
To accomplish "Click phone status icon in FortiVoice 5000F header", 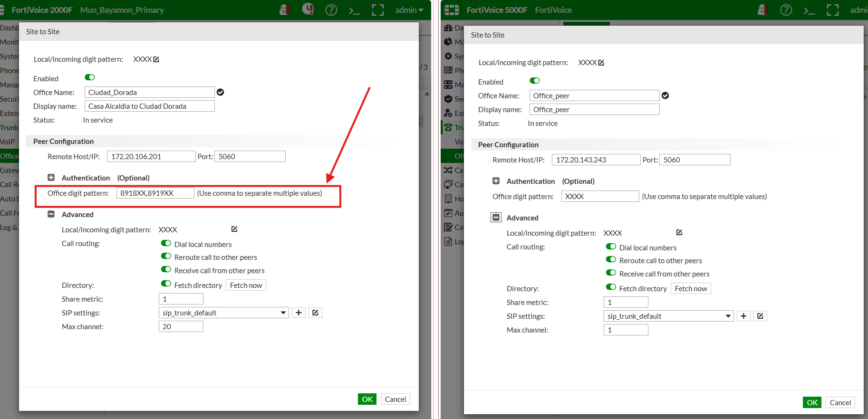I will (x=763, y=10).
